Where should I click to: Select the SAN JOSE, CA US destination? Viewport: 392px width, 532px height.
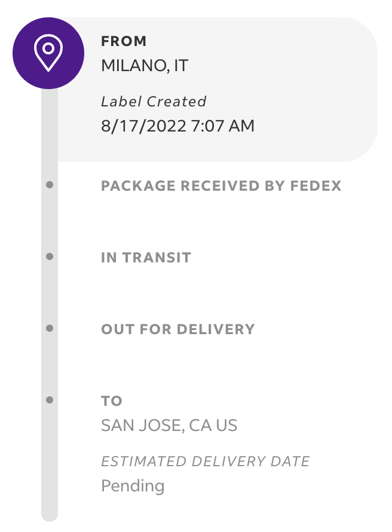tap(169, 426)
